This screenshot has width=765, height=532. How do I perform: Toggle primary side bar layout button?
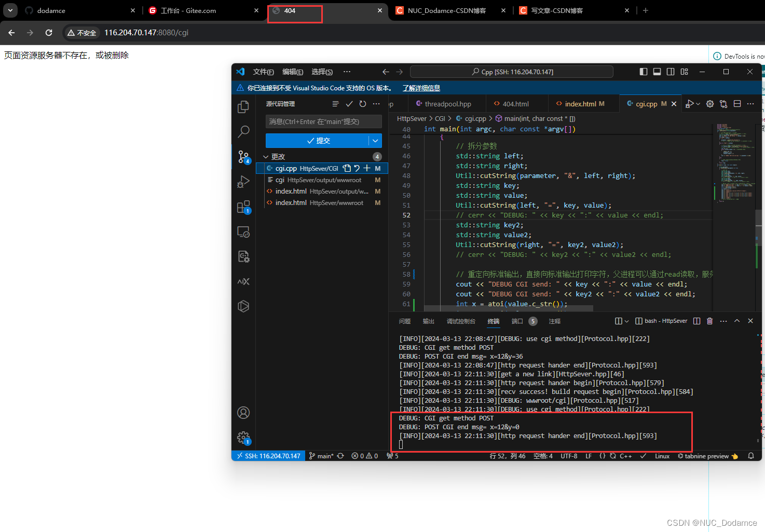[x=644, y=72]
